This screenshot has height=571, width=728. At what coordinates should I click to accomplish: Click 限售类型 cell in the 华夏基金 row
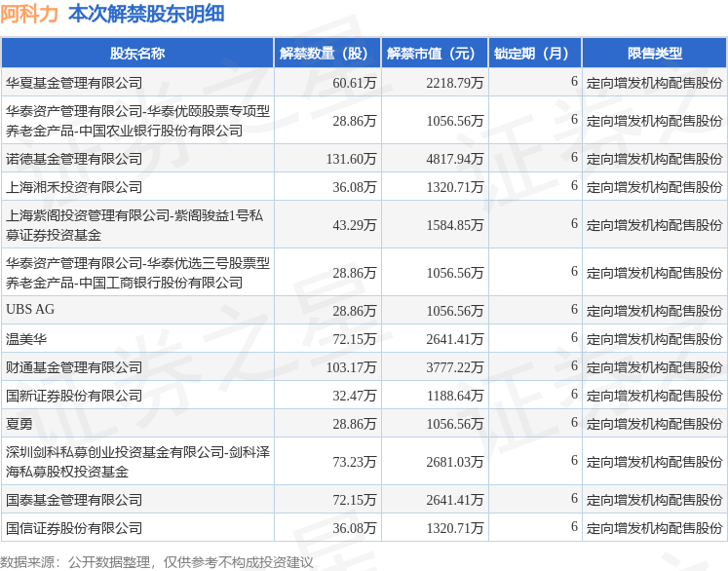tap(654, 83)
